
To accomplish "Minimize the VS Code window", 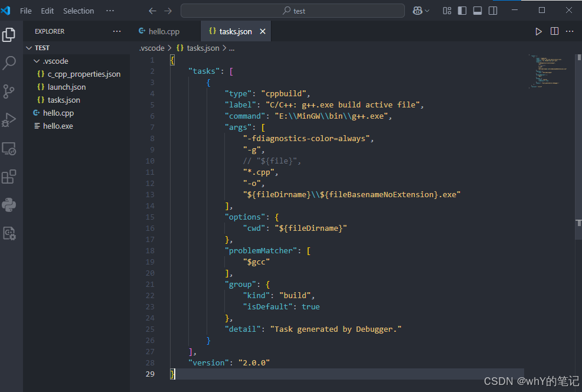I will tap(515, 11).
